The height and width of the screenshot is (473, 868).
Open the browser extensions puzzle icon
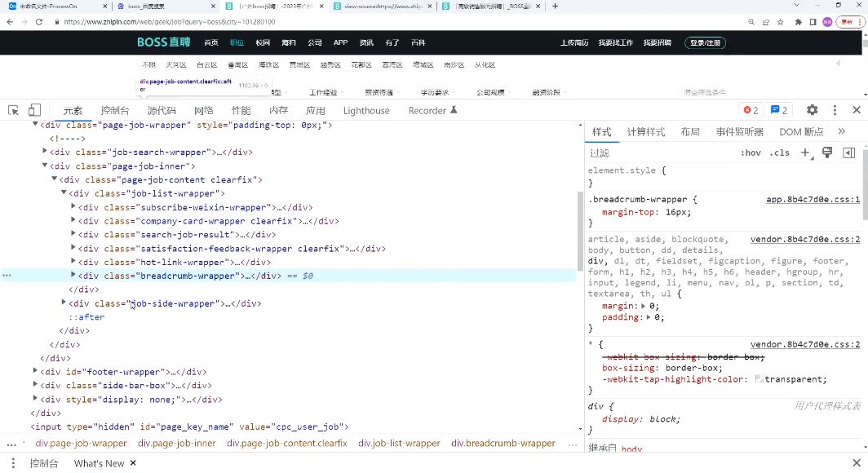[799, 22]
